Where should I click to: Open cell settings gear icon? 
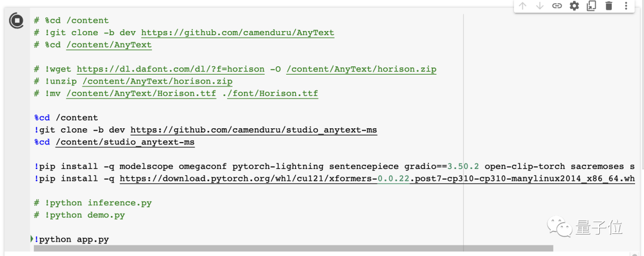[x=574, y=6]
